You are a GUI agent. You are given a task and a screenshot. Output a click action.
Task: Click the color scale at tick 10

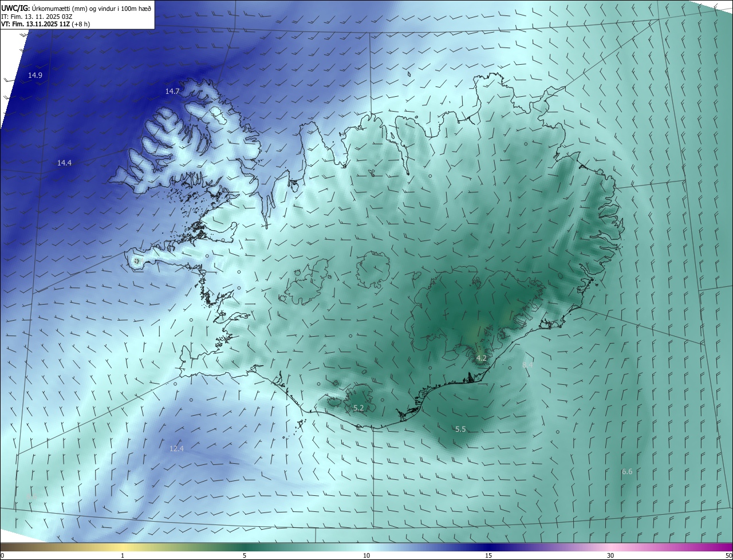[366, 555]
